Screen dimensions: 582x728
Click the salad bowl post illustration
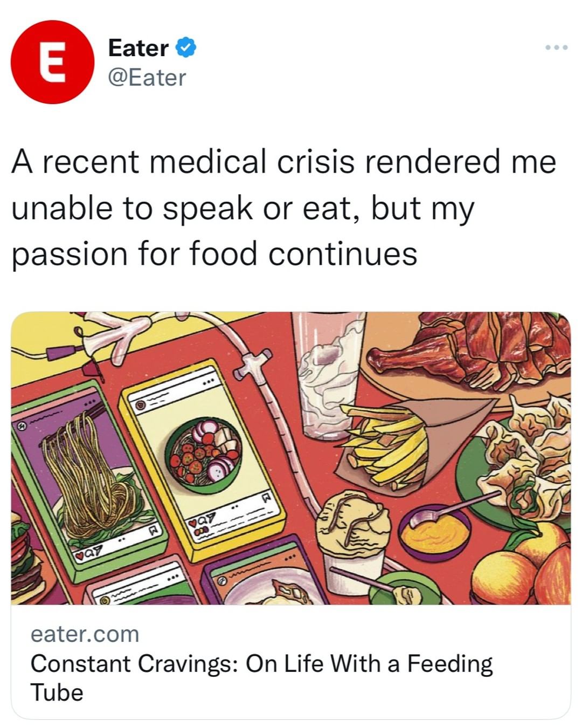(204, 453)
